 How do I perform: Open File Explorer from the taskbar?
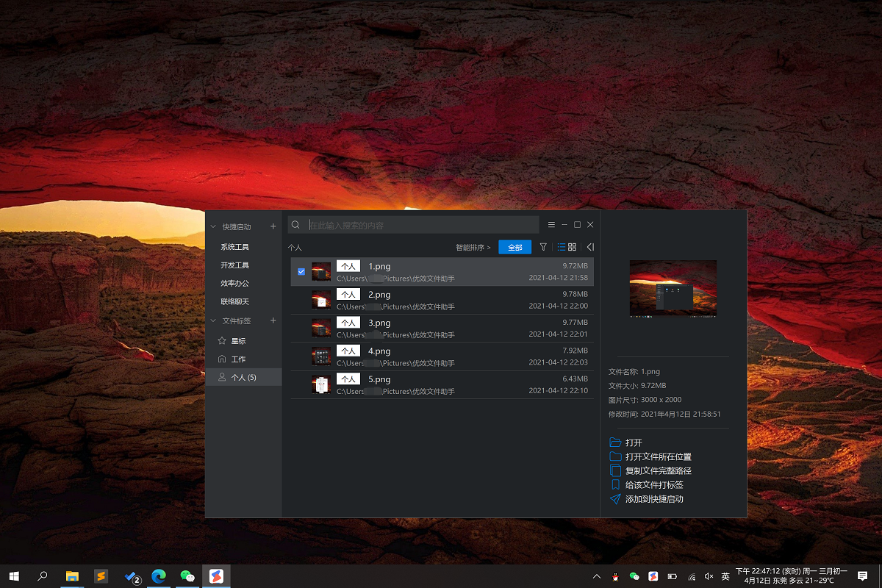coord(72,576)
